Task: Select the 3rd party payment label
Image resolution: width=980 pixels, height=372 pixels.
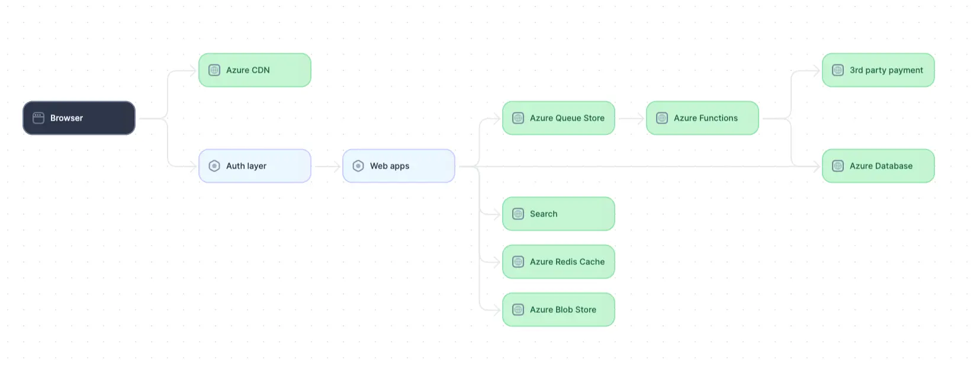Action: pyautogui.click(x=886, y=70)
